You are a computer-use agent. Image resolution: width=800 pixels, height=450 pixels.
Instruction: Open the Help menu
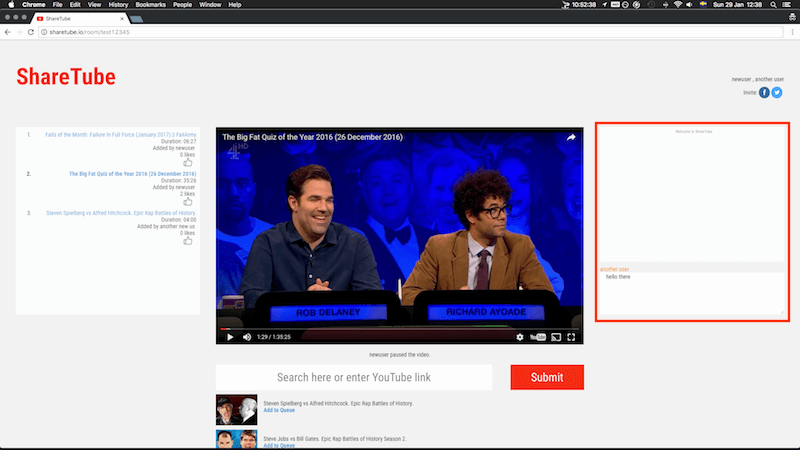tap(235, 5)
